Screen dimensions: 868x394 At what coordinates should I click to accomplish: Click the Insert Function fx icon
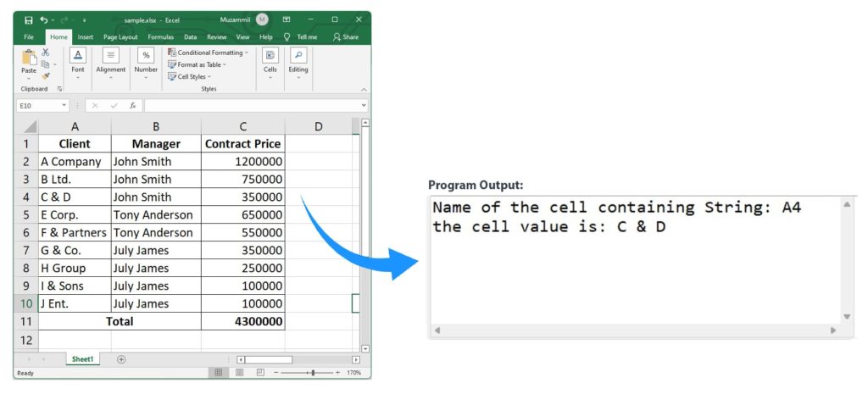[x=133, y=106]
